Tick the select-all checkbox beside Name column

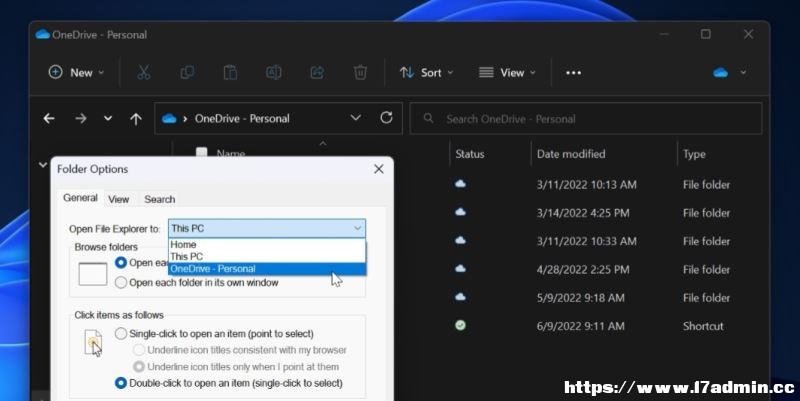[x=202, y=152]
